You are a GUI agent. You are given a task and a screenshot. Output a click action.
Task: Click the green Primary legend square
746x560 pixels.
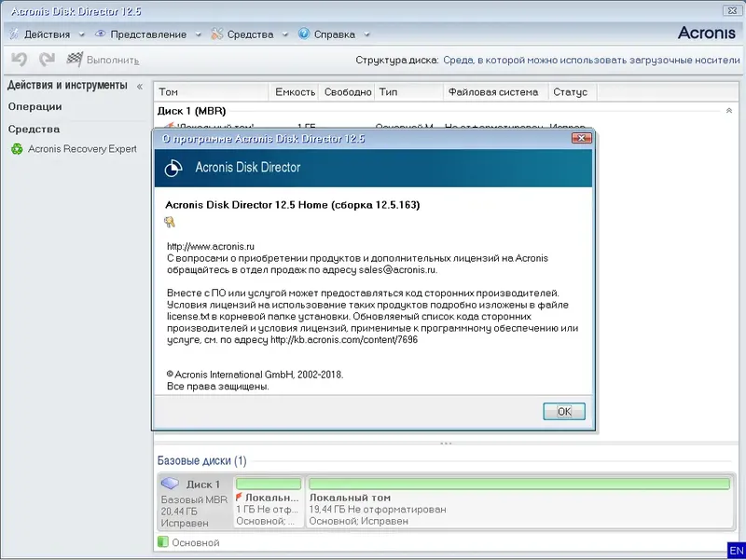click(162, 542)
